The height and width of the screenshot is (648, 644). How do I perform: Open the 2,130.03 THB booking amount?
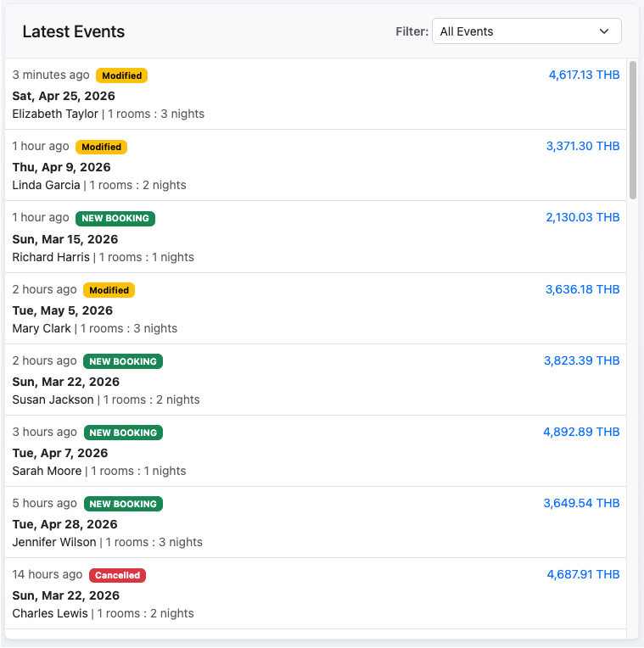(x=582, y=217)
